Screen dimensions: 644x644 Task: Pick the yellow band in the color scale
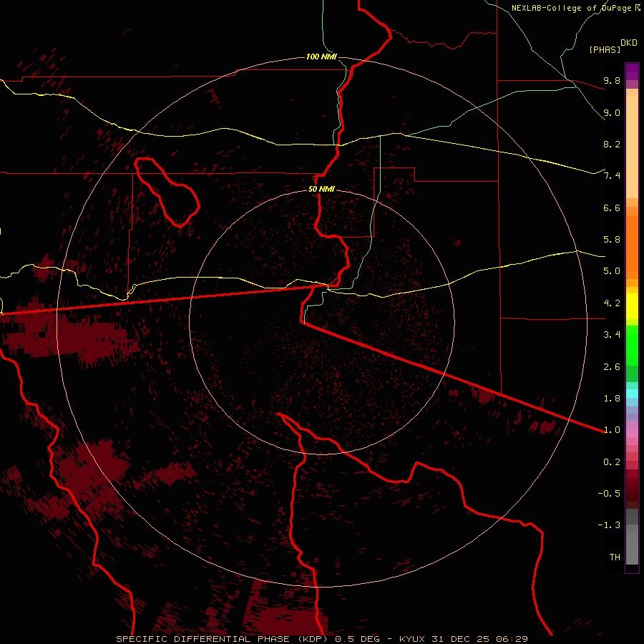(632, 306)
